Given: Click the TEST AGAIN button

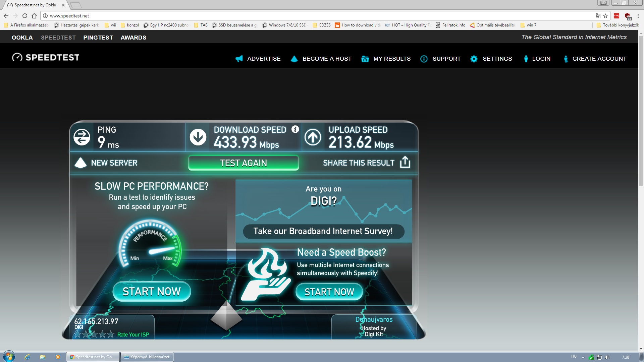Looking at the screenshot, I should coord(244,163).
